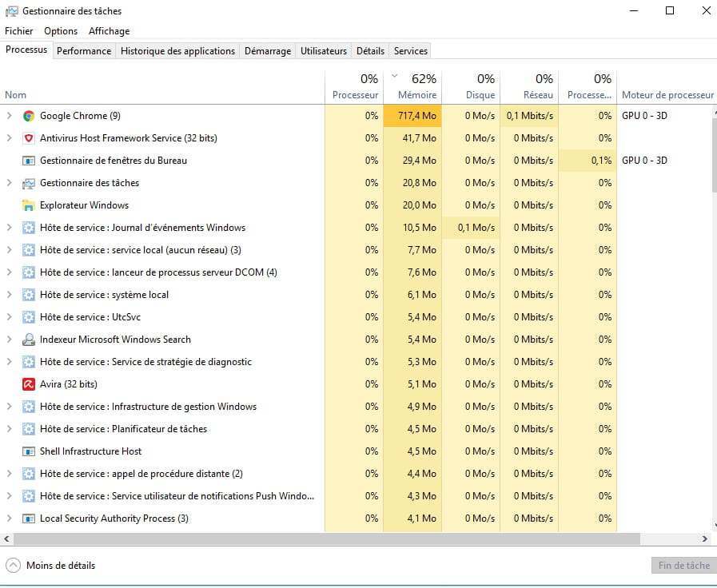Click the Indexeur Microsoft Windows Search icon
Viewport: 717px width, 588px height.
click(x=28, y=340)
